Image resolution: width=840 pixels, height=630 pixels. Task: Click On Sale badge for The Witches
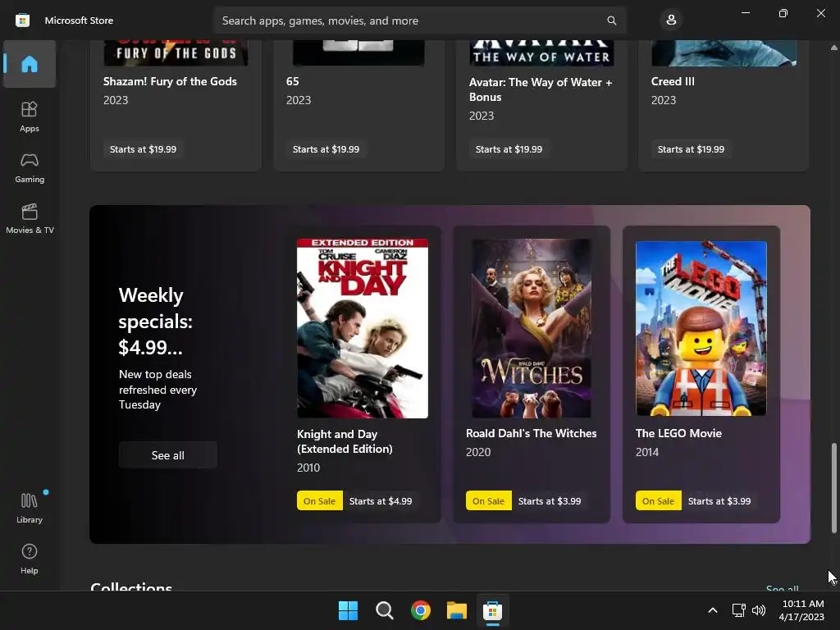(489, 501)
